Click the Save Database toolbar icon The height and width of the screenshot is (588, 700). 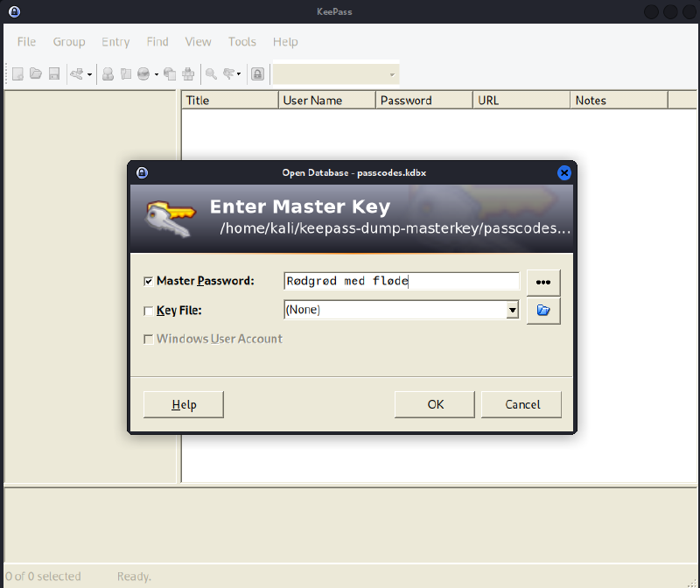53,74
